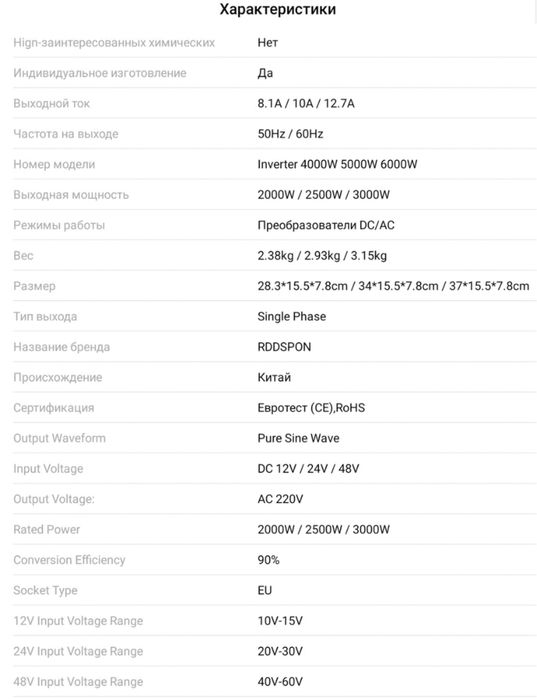Screen dimensions: 537x699
Task: Click the Китай origin value
Action: click(x=274, y=377)
